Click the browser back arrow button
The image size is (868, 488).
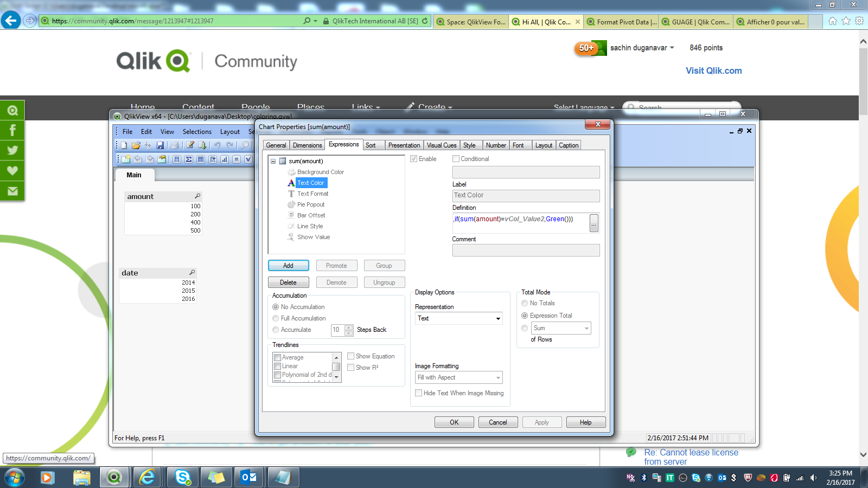[x=11, y=21]
